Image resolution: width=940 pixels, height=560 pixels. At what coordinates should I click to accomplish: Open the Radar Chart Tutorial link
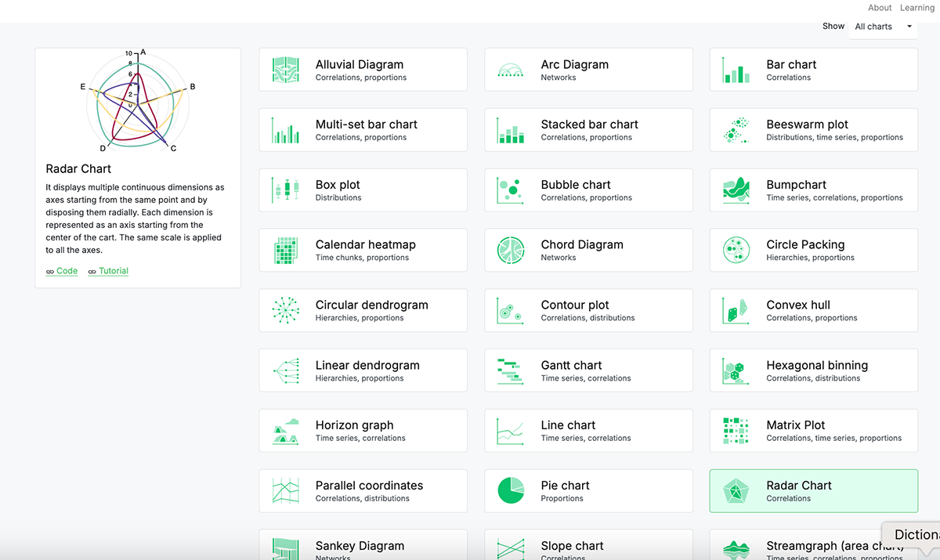107,270
